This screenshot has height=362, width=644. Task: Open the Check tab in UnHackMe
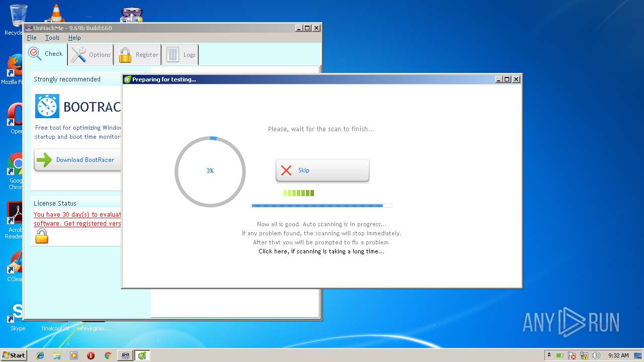coord(46,54)
